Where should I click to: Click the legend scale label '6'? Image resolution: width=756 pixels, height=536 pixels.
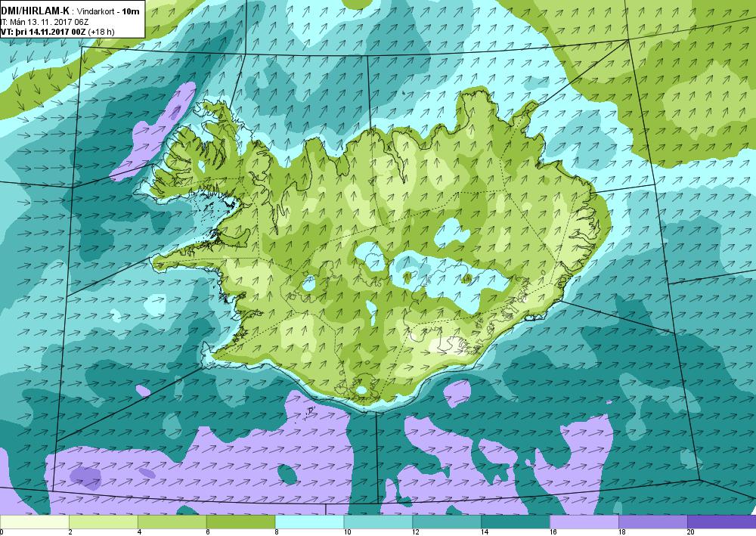[x=209, y=532]
